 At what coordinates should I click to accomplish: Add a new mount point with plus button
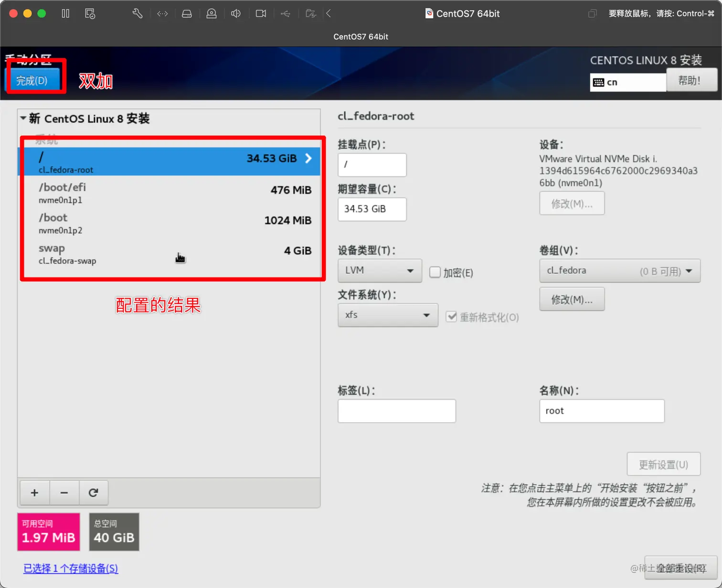click(34, 492)
